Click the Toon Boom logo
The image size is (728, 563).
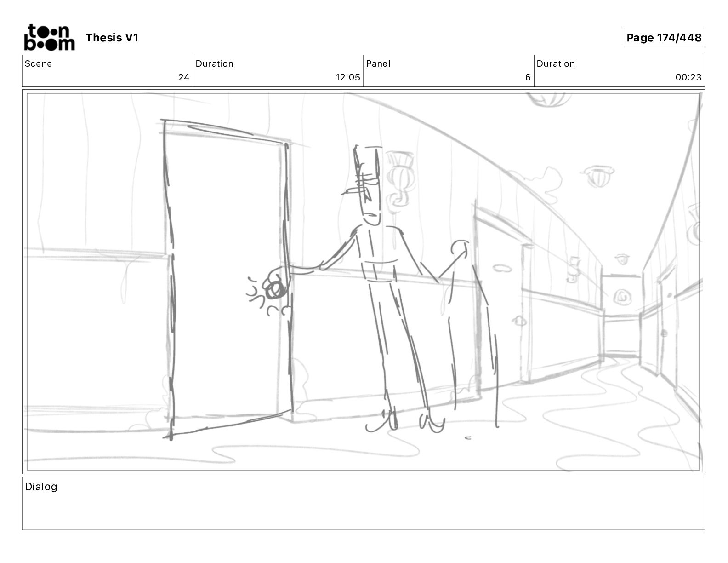[x=49, y=37]
